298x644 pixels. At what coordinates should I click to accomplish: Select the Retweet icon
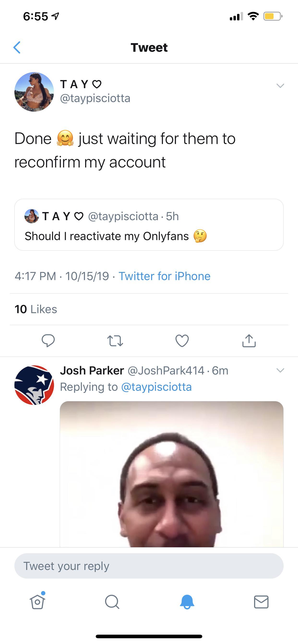[x=116, y=341]
